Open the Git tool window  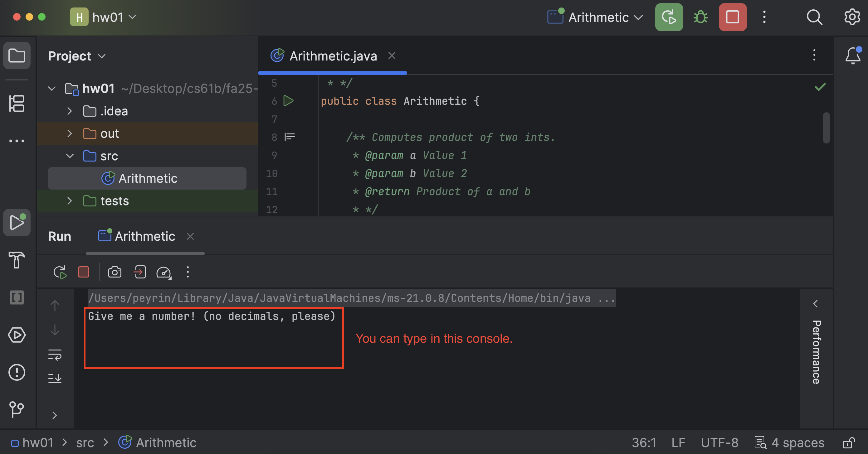point(17,409)
